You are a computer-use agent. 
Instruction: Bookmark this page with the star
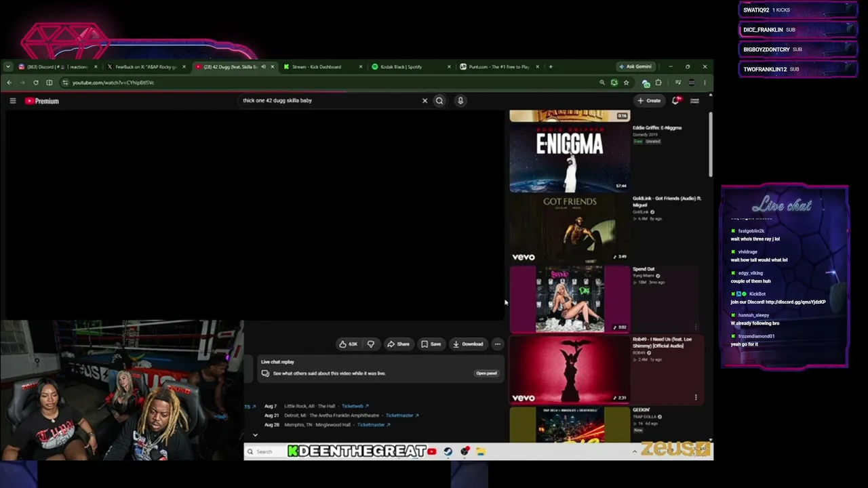[x=626, y=83]
